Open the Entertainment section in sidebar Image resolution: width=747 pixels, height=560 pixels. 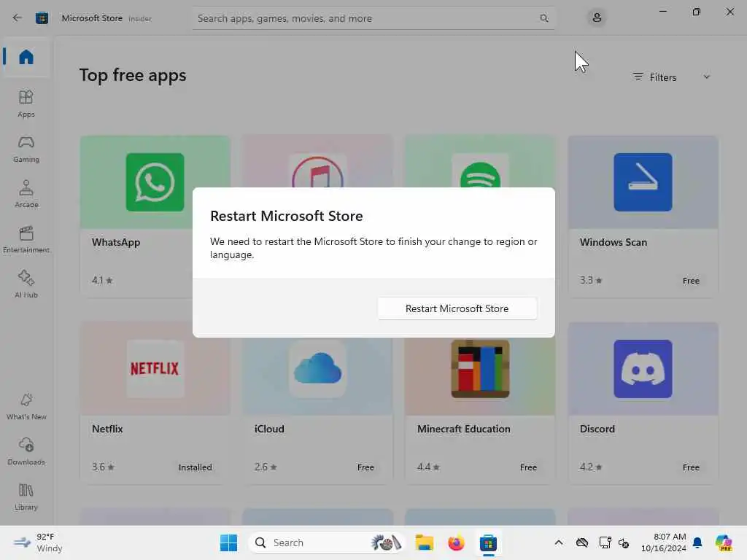point(26,239)
